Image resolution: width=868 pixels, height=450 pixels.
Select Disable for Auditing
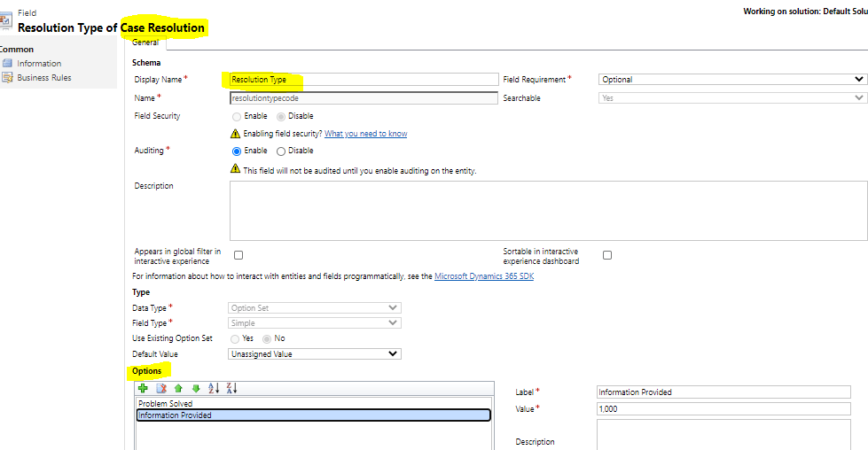pyautogui.click(x=281, y=151)
